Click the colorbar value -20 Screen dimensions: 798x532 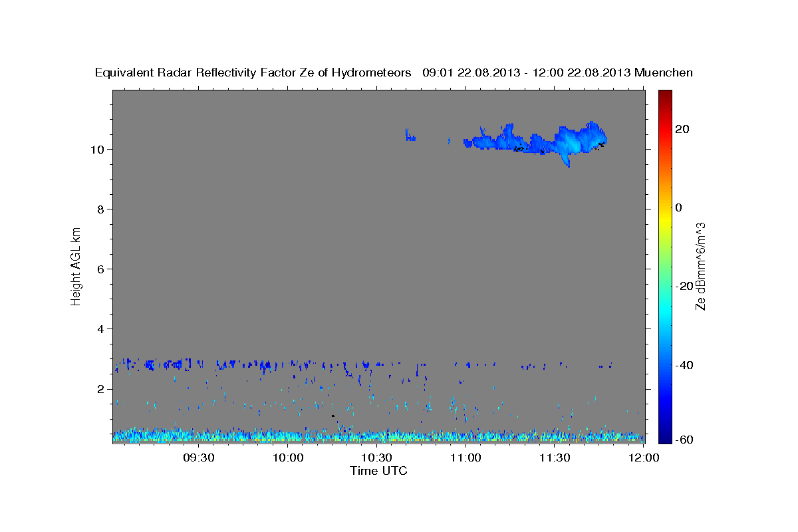[684, 286]
